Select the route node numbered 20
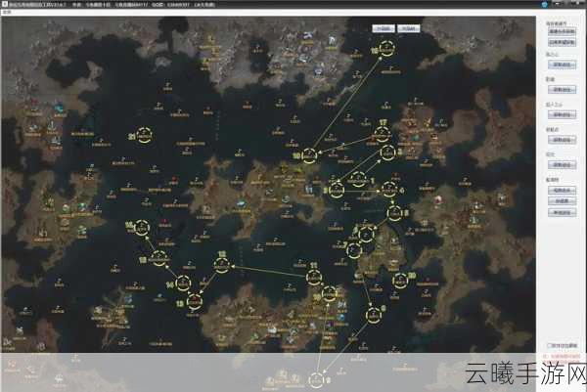The height and width of the screenshot is (392, 587). [399, 281]
